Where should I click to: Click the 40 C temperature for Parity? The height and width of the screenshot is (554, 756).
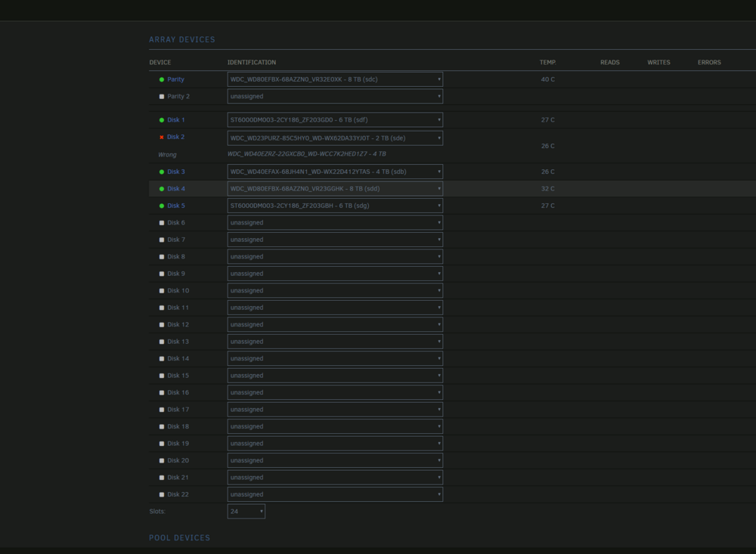pyautogui.click(x=547, y=79)
